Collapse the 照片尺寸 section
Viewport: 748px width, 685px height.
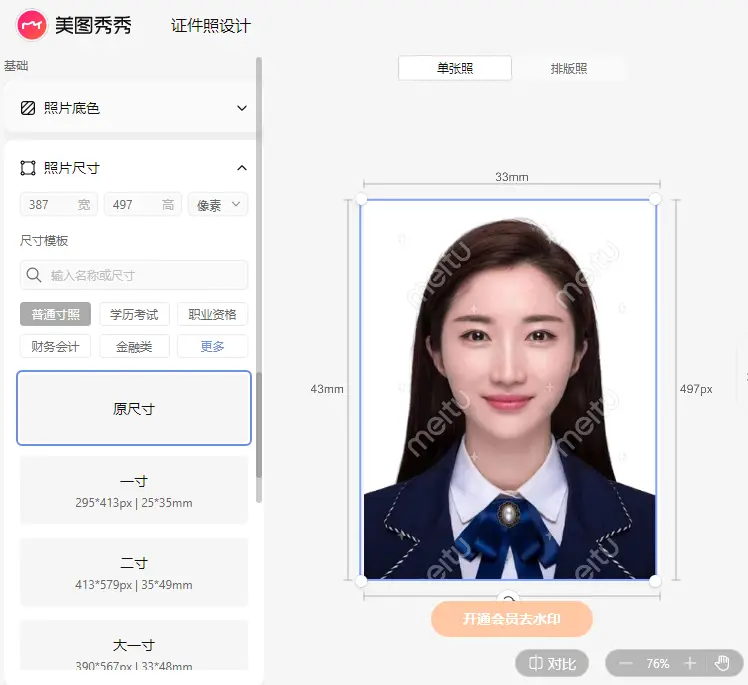(x=242, y=168)
